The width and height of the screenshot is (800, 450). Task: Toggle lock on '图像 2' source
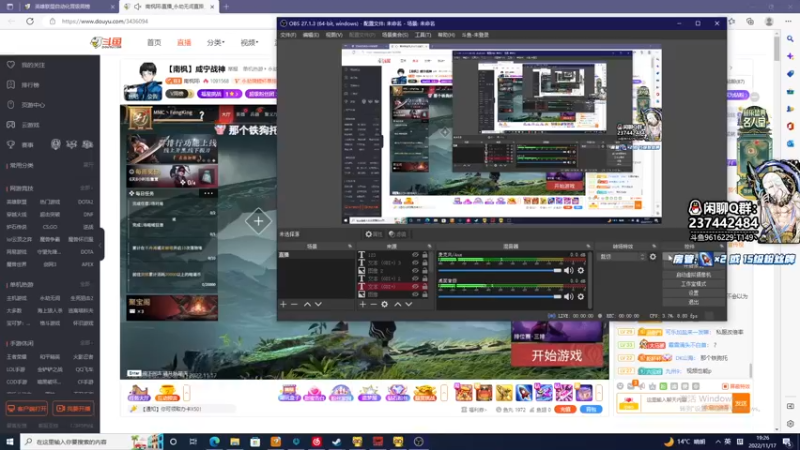tap(425, 270)
